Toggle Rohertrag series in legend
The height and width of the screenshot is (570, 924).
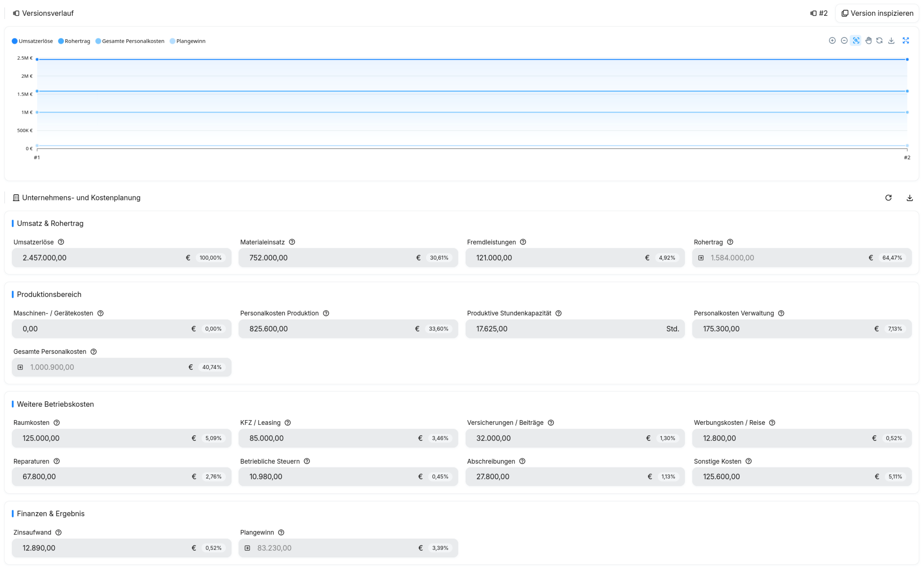(74, 41)
